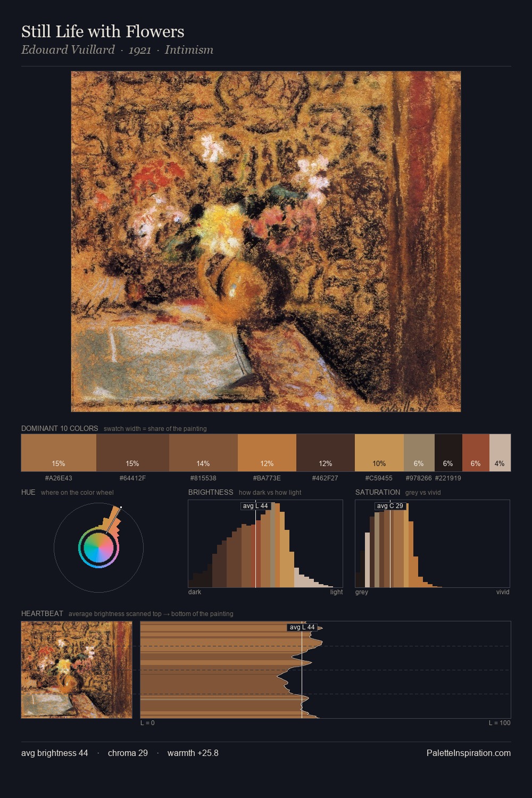Click the "avg L 44" tag in Heartbeat chart
This screenshot has width=532, height=798.
point(302,627)
